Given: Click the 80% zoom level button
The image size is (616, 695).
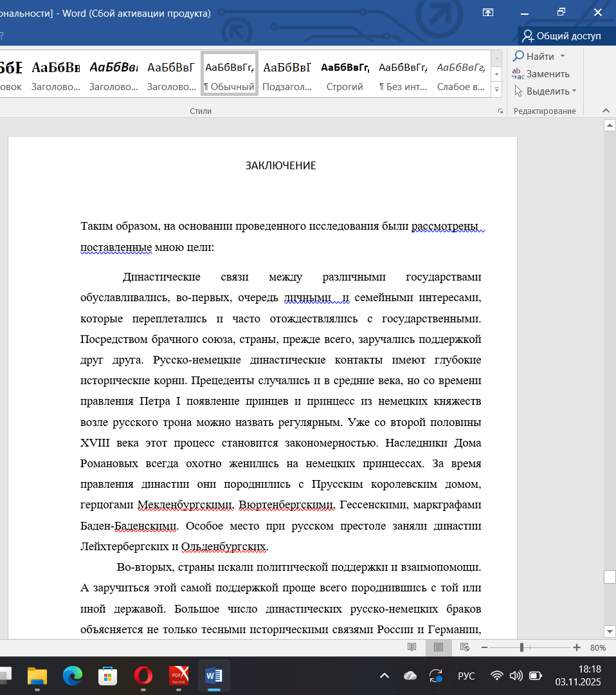Looking at the screenshot, I should coord(598,647).
